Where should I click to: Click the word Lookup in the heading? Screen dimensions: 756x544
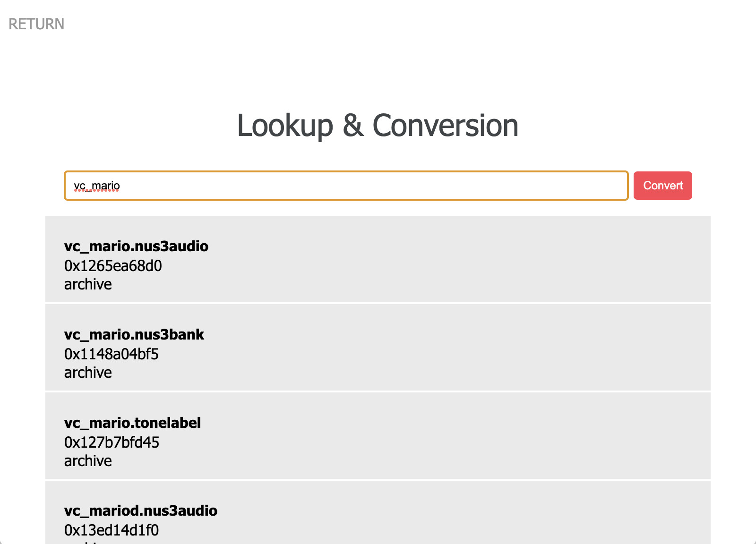285,126
